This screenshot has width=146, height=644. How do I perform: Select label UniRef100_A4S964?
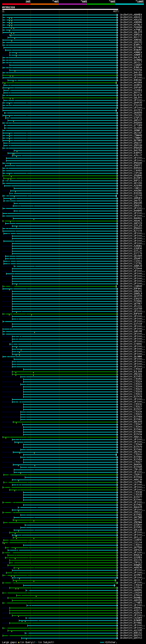tap(131, 82)
